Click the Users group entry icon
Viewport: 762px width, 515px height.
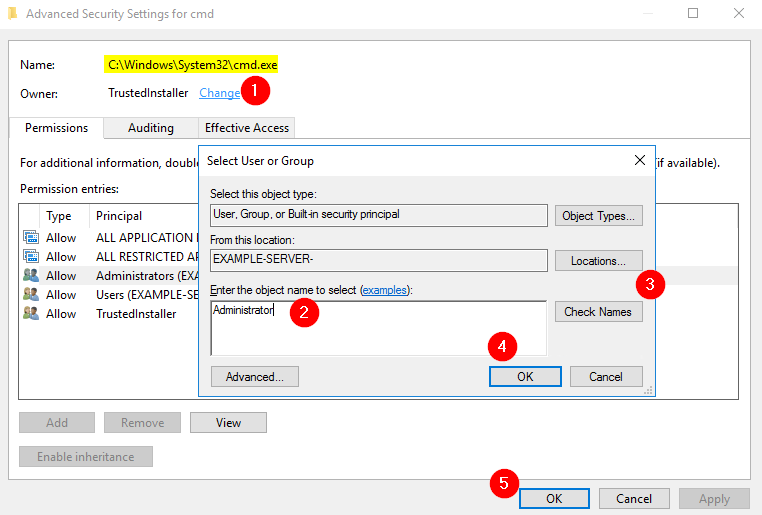[x=31, y=295]
